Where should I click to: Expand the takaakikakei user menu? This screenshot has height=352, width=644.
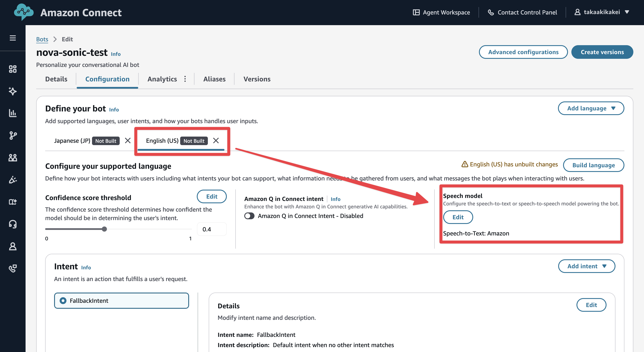[601, 12]
